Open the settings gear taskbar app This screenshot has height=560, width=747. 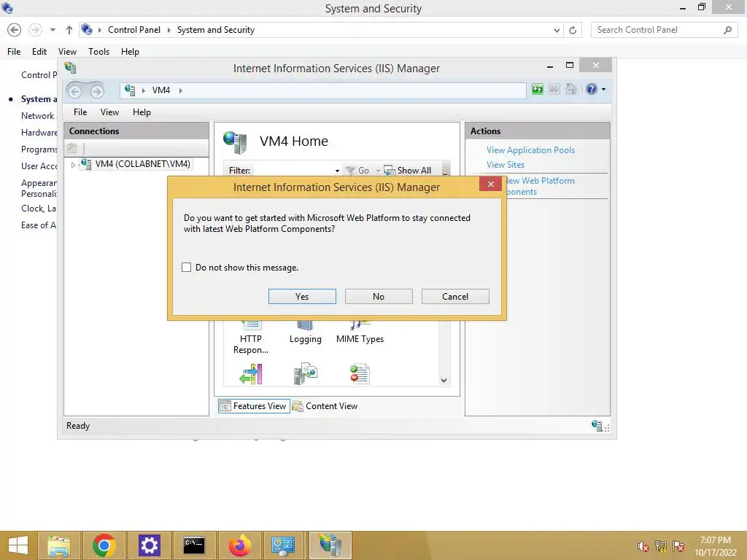coord(149,545)
